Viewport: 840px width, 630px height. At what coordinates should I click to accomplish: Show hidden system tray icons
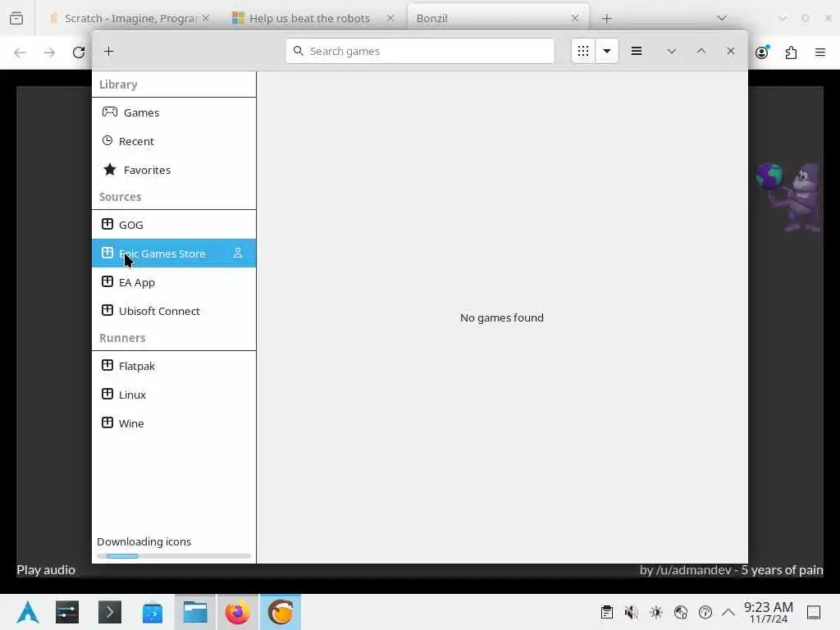tap(728, 612)
